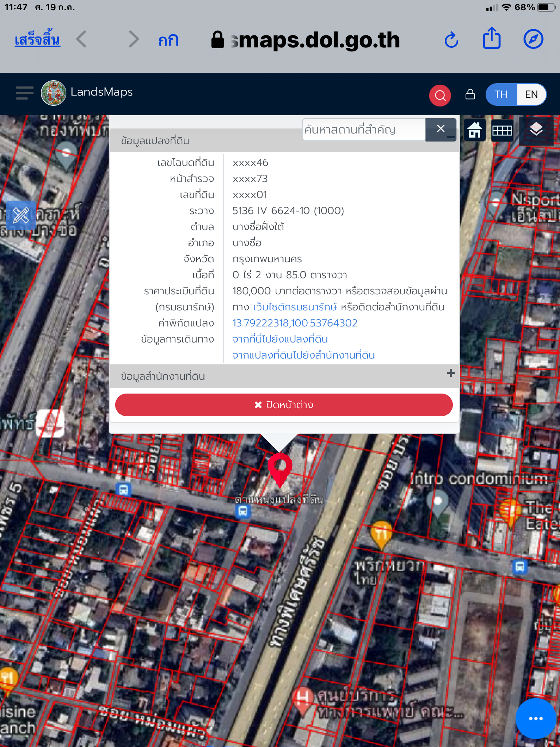Image resolution: width=560 pixels, height=747 pixels.
Task: Close the place search box with X
Action: click(x=440, y=129)
